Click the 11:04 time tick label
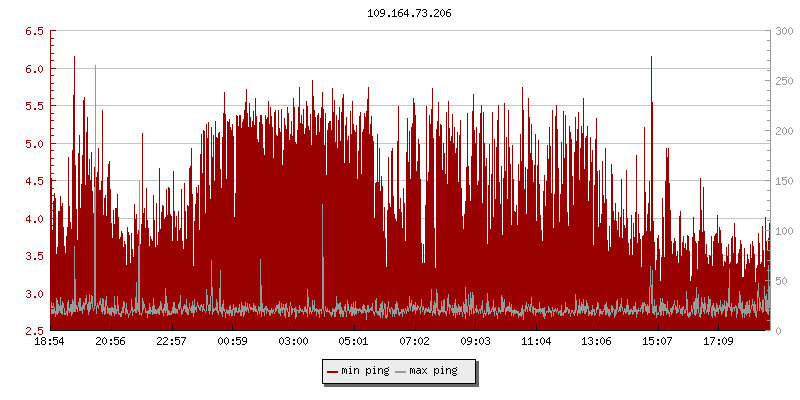 click(536, 342)
